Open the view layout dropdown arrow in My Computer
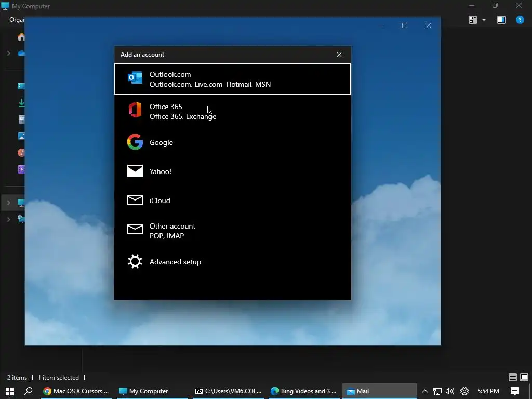This screenshot has height=399, width=532. click(484, 20)
